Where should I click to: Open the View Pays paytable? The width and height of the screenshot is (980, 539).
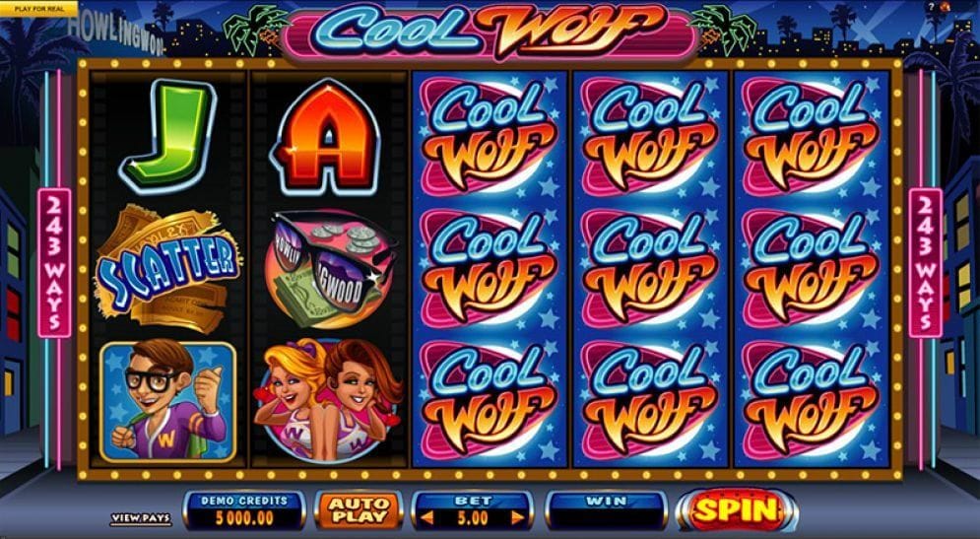141,518
